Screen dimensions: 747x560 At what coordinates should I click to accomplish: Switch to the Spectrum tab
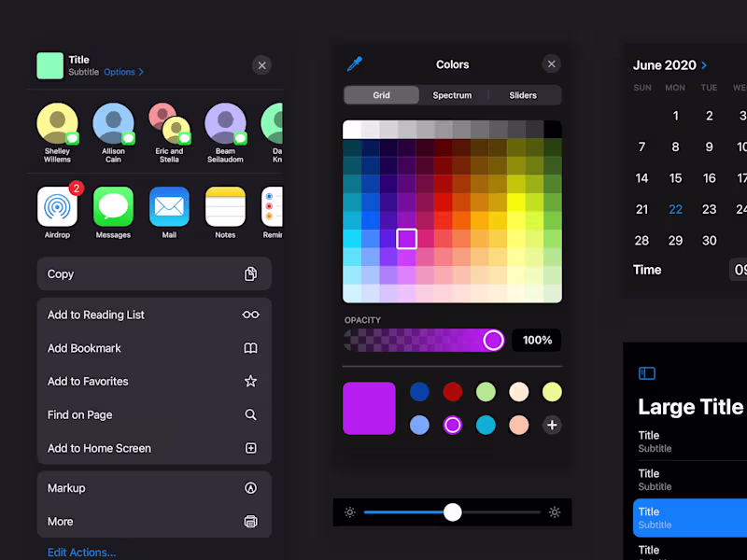pos(452,94)
